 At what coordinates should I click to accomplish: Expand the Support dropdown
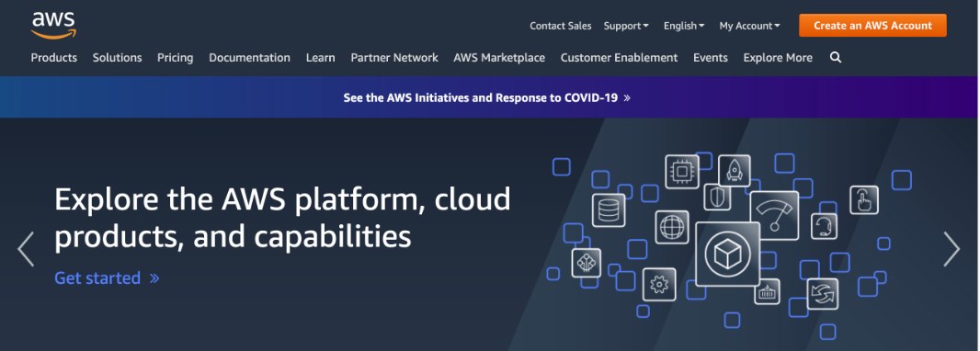click(626, 26)
